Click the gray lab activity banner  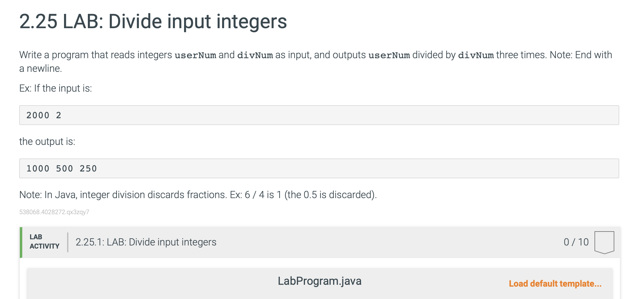tap(371, 242)
